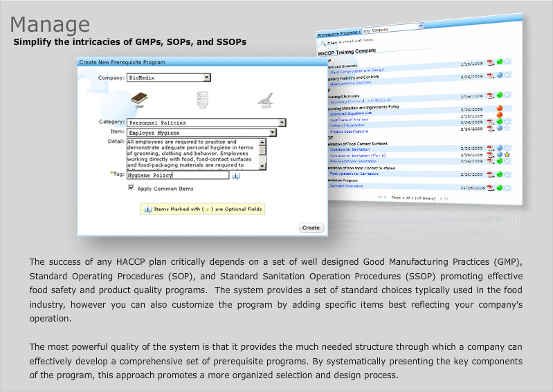Open the Plant Construction and Design link
The height and width of the screenshot is (392, 553).
point(357,71)
